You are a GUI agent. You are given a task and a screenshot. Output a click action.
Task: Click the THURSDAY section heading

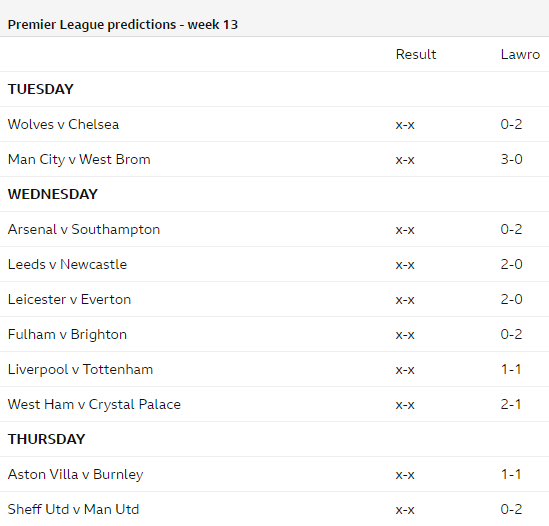point(46,439)
